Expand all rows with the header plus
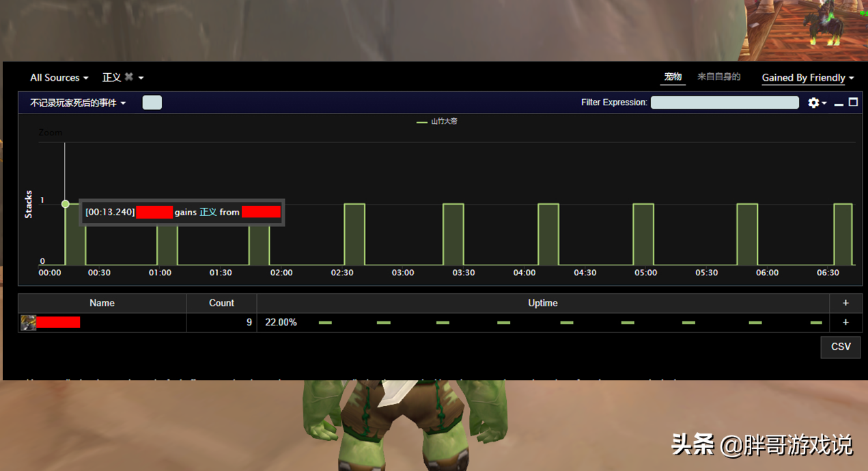Screen dimensions: 868x471 (x=845, y=303)
